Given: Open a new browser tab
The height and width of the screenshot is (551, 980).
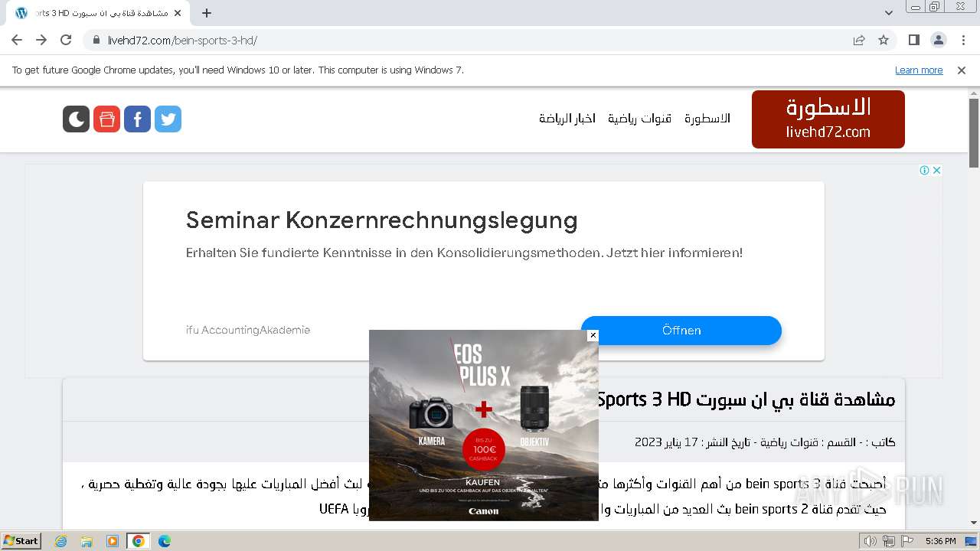Looking at the screenshot, I should point(207,13).
